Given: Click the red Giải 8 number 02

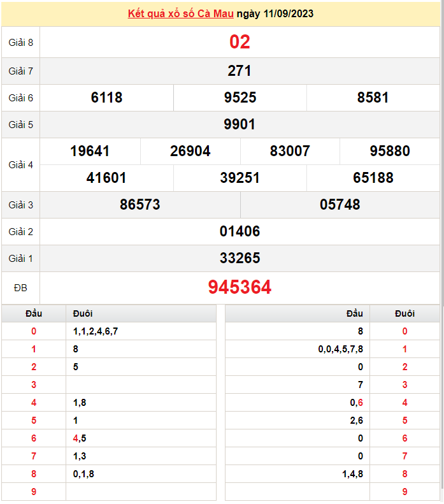Looking at the screenshot, I should click(x=240, y=42).
